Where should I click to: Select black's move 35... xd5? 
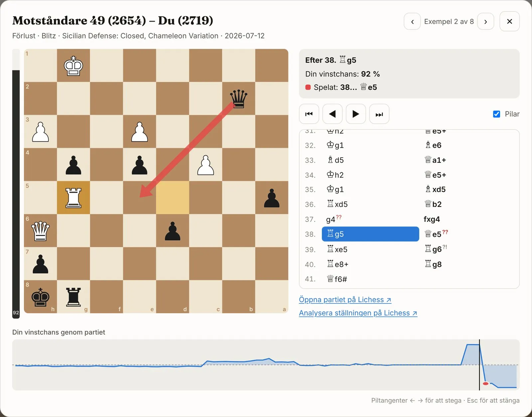pyautogui.click(x=435, y=189)
